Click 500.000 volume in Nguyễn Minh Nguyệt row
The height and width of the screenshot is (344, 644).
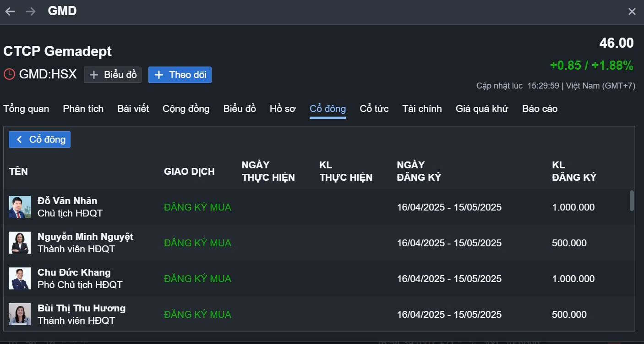(x=569, y=243)
